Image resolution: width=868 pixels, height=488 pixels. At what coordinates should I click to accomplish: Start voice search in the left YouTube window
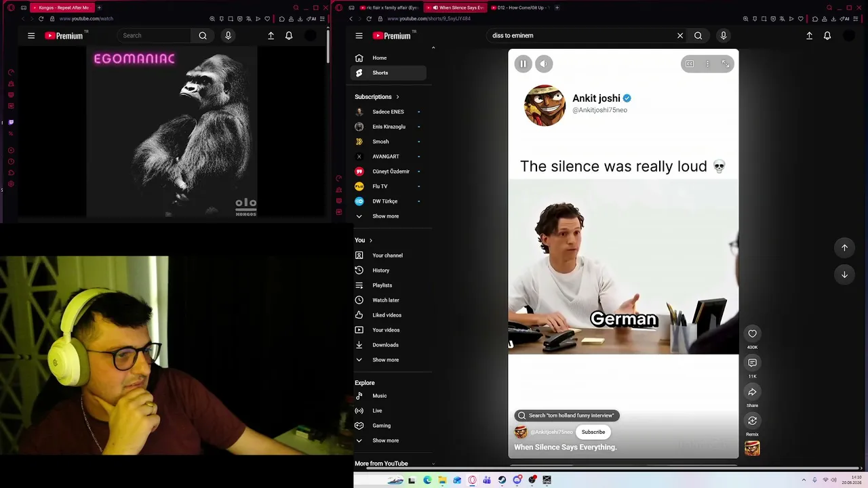pos(228,35)
